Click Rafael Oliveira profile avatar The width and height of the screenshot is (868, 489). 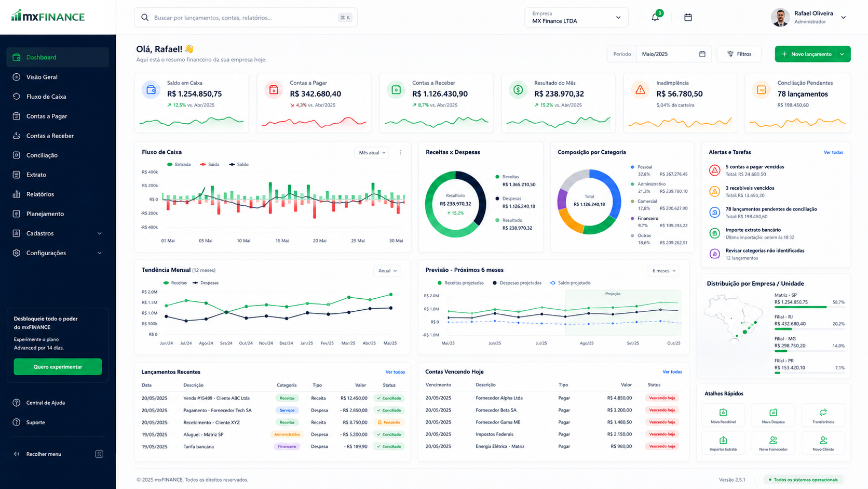[x=780, y=17]
